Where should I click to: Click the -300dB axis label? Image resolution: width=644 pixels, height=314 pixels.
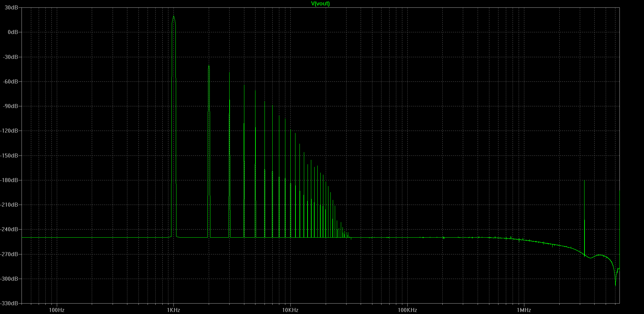pos(9,279)
